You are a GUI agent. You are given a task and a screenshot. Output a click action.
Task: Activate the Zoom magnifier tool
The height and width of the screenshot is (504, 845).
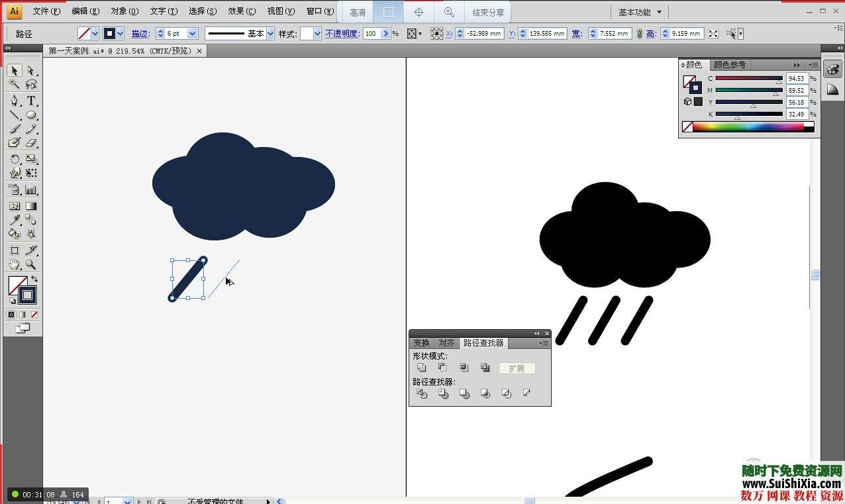(x=31, y=264)
